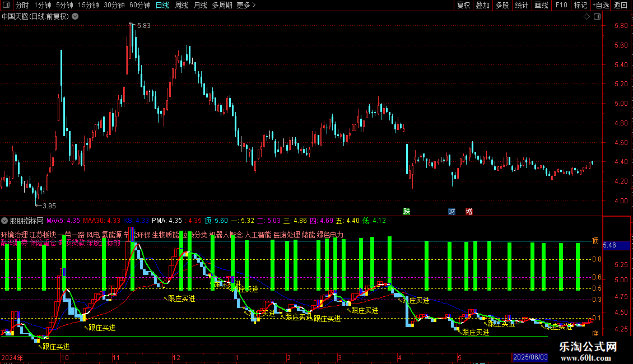Image resolution: width=633 pixels, height=364 pixels.
Task: Expand stock title dropdown for 中国天楹
Action: point(75,17)
